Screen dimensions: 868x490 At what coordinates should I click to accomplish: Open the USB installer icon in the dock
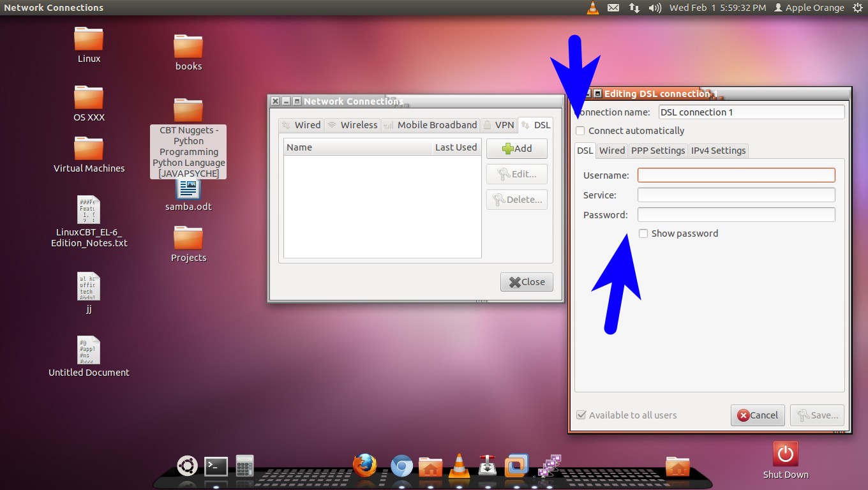[488, 465]
